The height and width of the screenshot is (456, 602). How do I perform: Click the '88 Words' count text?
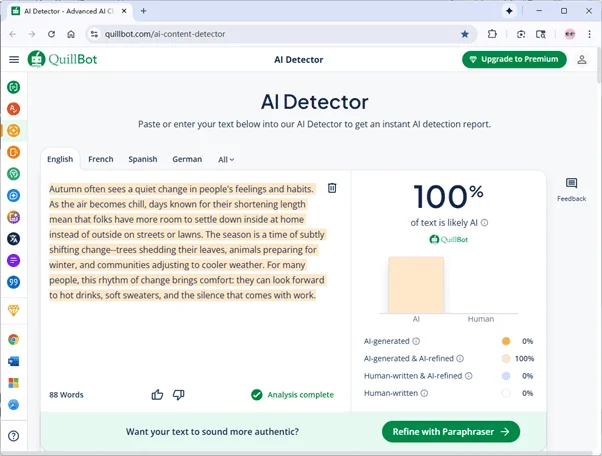(x=66, y=395)
